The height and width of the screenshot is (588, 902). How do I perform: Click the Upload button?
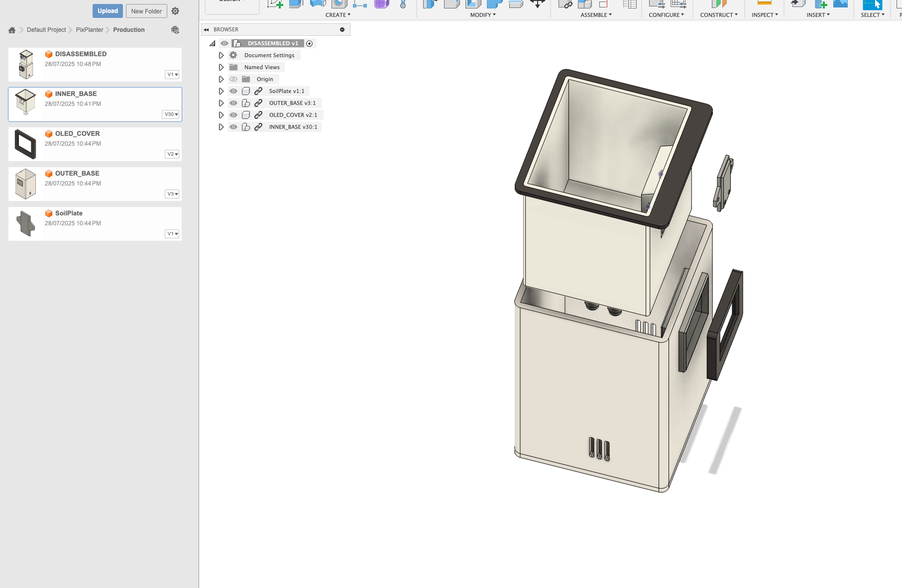[108, 11]
